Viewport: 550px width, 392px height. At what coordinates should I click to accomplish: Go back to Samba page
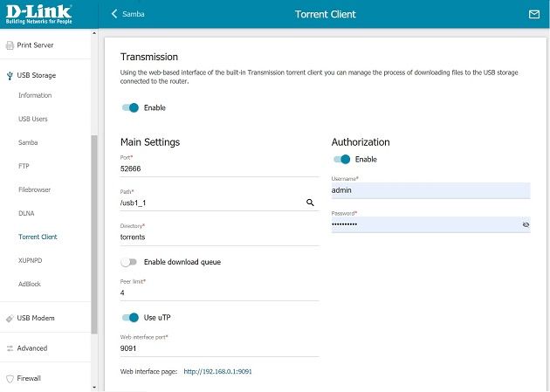[x=134, y=14]
